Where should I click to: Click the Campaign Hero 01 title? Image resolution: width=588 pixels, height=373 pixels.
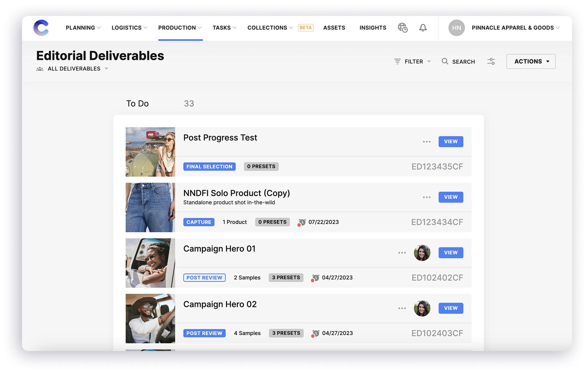pyautogui.click(x=219, y=249)
